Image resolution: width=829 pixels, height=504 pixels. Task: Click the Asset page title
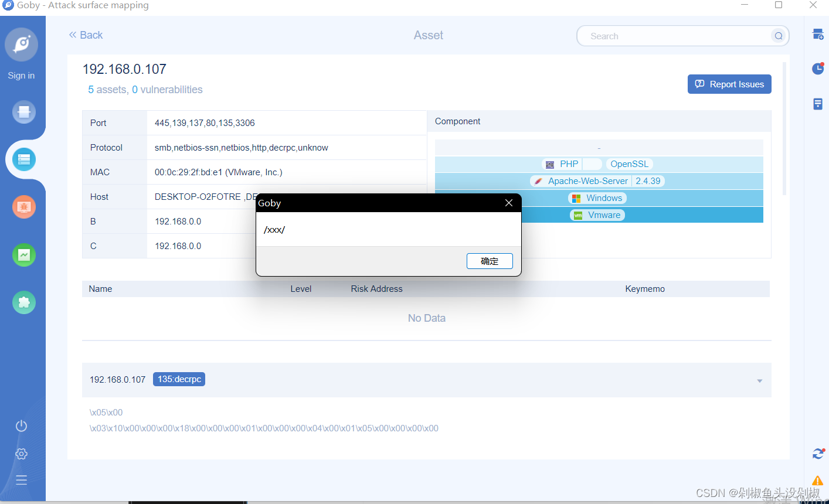point(429,35)
